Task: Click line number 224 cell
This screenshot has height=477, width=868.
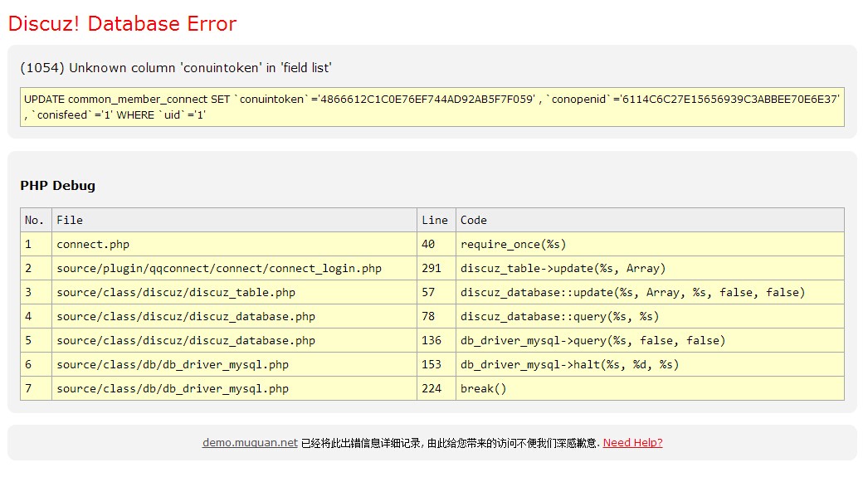Action: tap(432, 388)
